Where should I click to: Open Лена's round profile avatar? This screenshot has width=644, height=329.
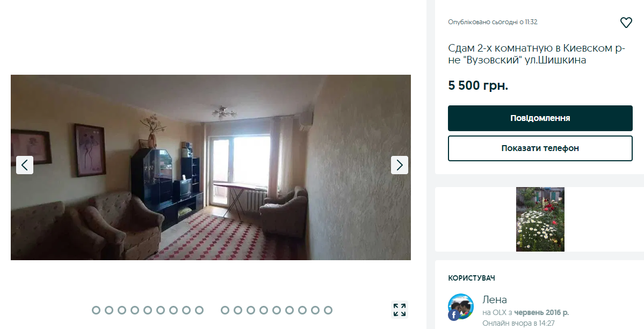tap(461, 307)
